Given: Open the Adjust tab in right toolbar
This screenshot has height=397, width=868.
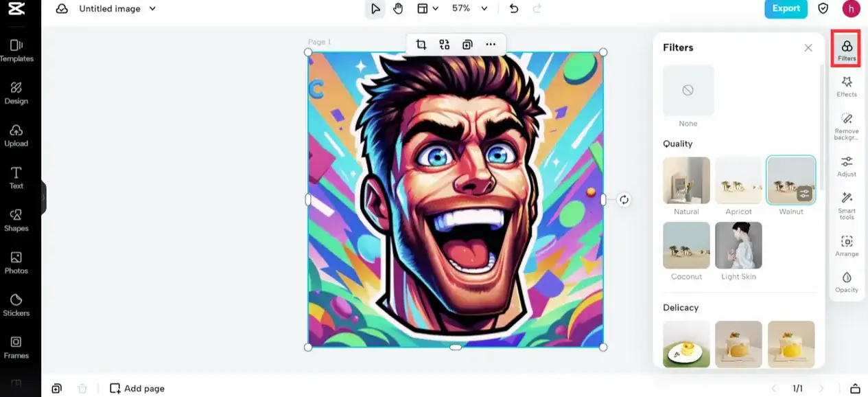Looking at the screenshot, I should coord(847,166).
